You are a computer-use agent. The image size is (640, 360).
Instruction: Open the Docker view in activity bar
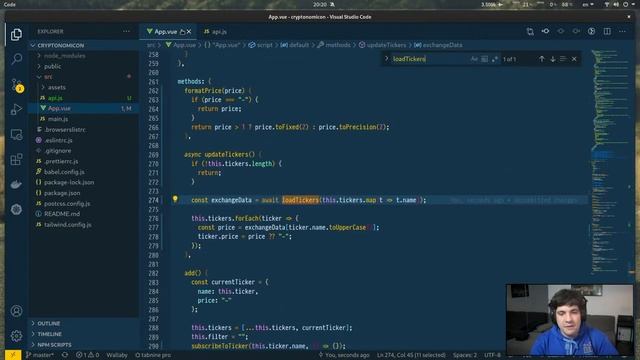point(16,184)
